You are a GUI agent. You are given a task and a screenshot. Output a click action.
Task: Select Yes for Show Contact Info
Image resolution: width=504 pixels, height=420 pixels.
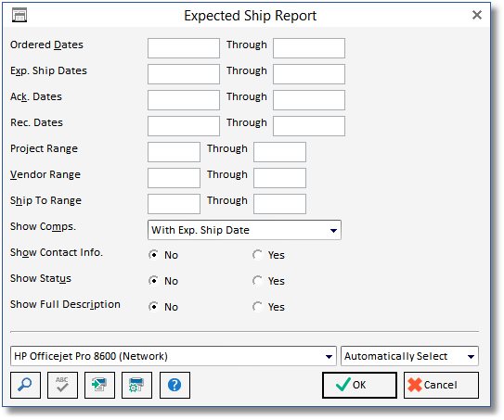click(x=257, y=255)
